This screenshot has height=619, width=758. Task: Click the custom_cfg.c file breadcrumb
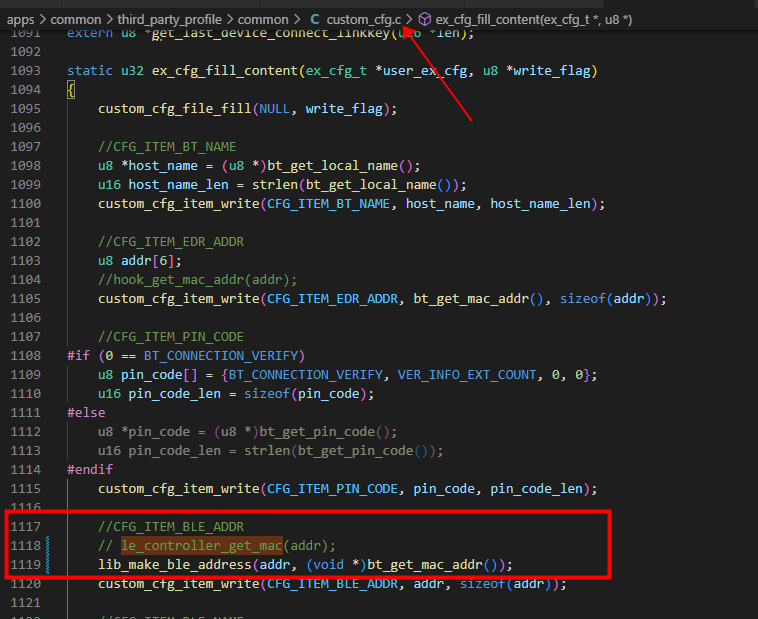pos(364,20)
